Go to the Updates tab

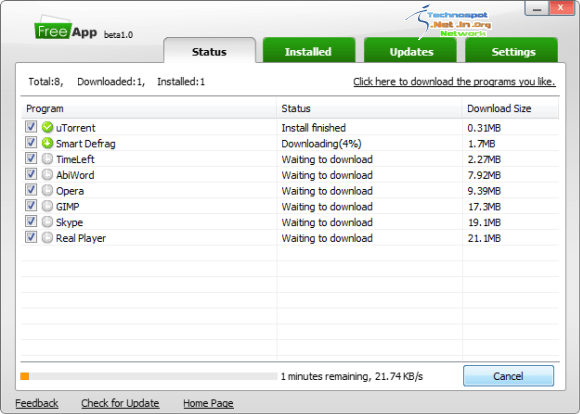pyautogui.click(x=411, y=51)
